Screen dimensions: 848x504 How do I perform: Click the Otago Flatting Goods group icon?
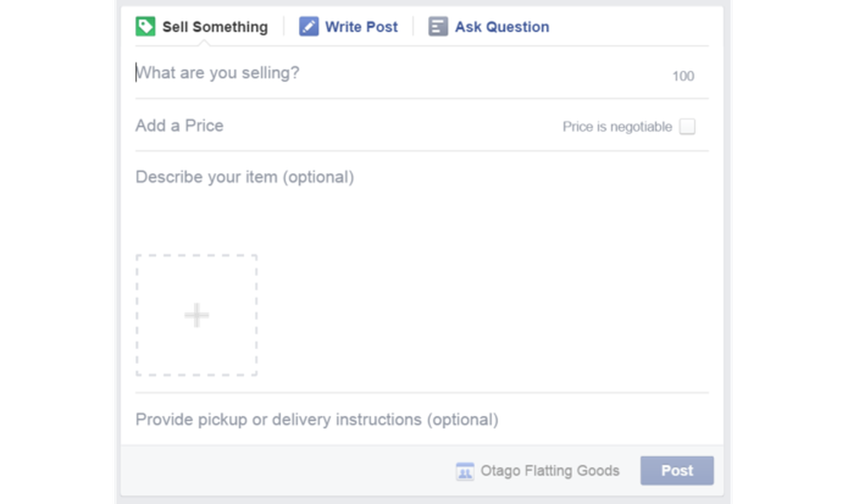pyautogui.click(x=465, y=471)
